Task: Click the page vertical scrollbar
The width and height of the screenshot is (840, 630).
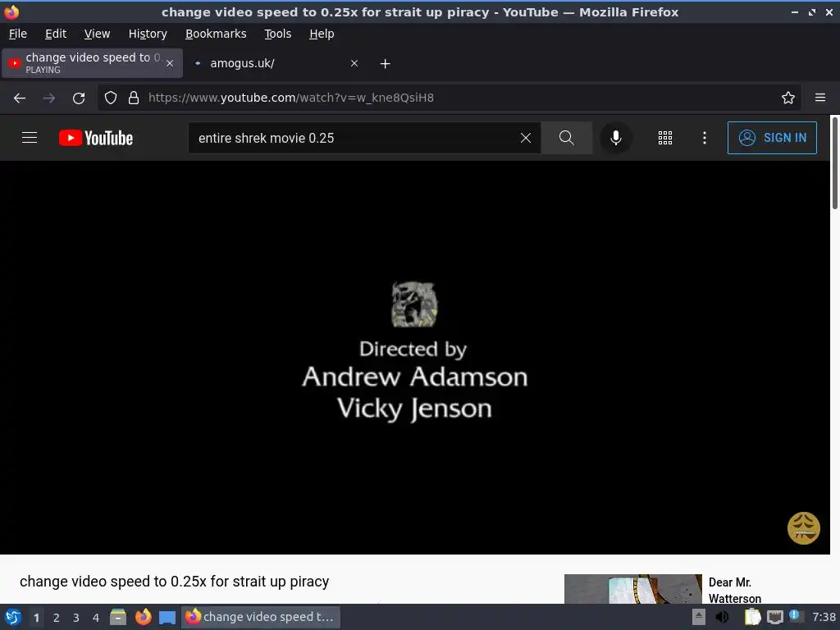Action: [834, 163]
